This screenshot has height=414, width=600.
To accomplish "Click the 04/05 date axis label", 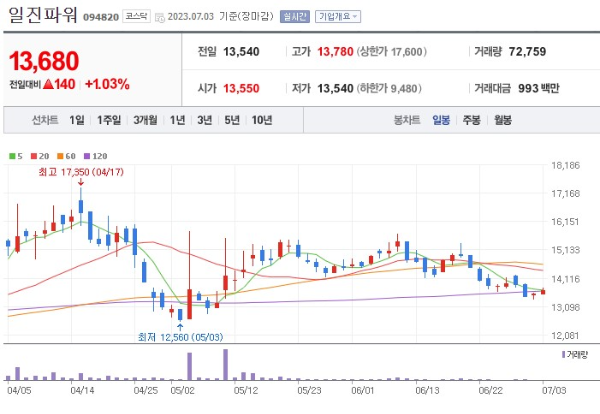I will click(x=19, y=390).
